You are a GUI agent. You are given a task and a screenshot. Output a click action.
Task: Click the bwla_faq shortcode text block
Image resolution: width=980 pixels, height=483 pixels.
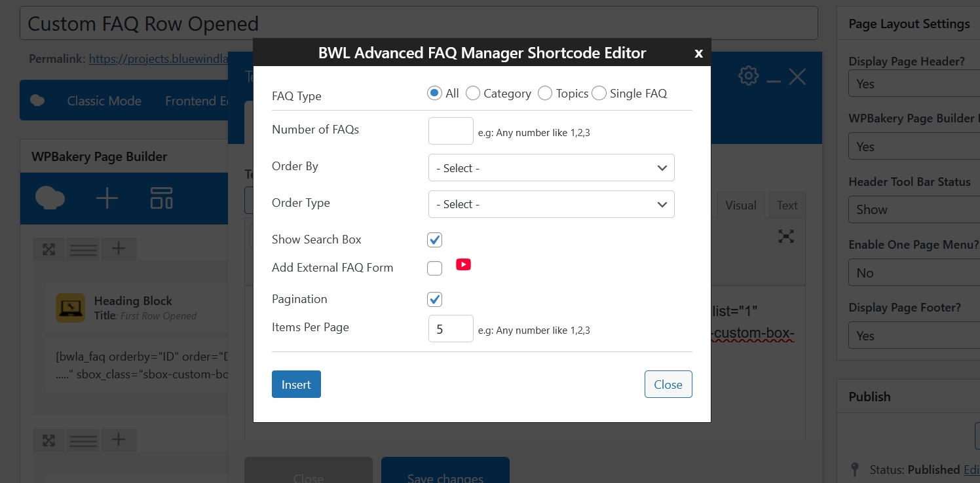click(137, 367)
